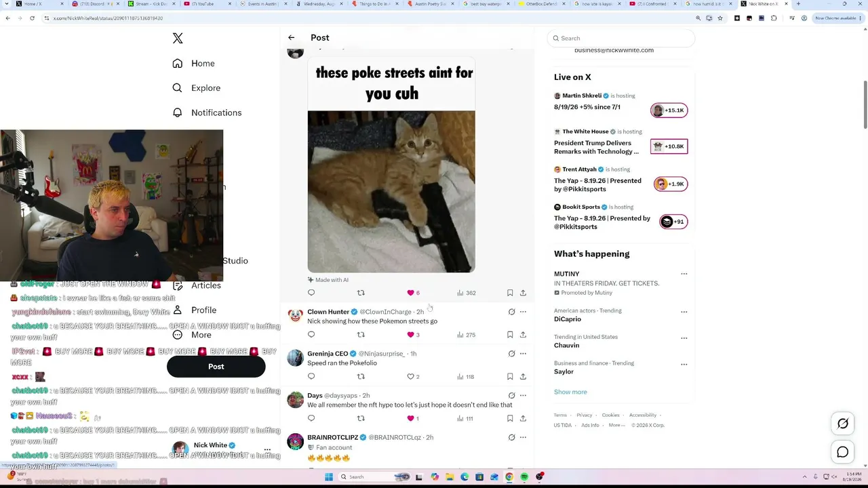Click the Chrome address bar

coord(366,18)
